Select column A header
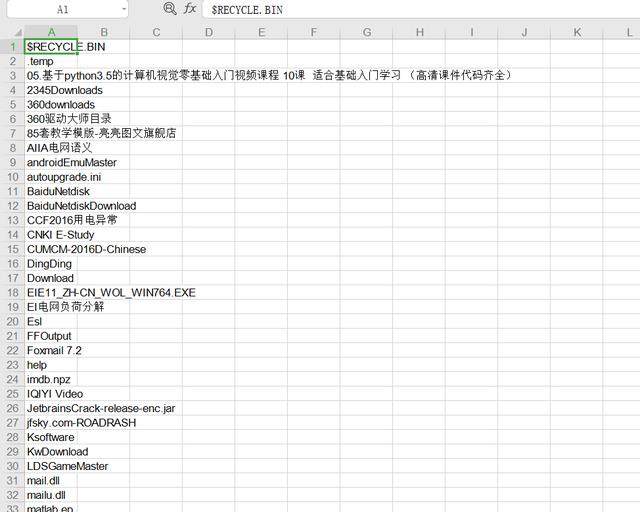The width and height of the screenshot is (640, 512). 51,32
